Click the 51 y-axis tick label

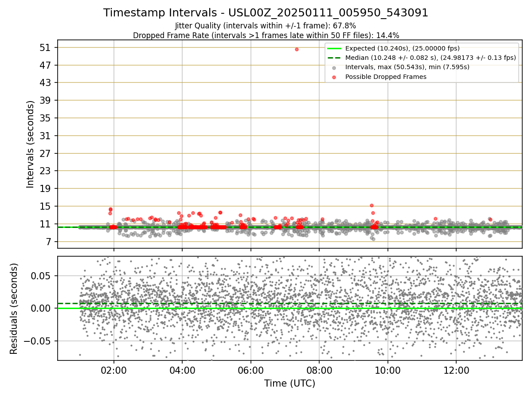click(46, 47)
